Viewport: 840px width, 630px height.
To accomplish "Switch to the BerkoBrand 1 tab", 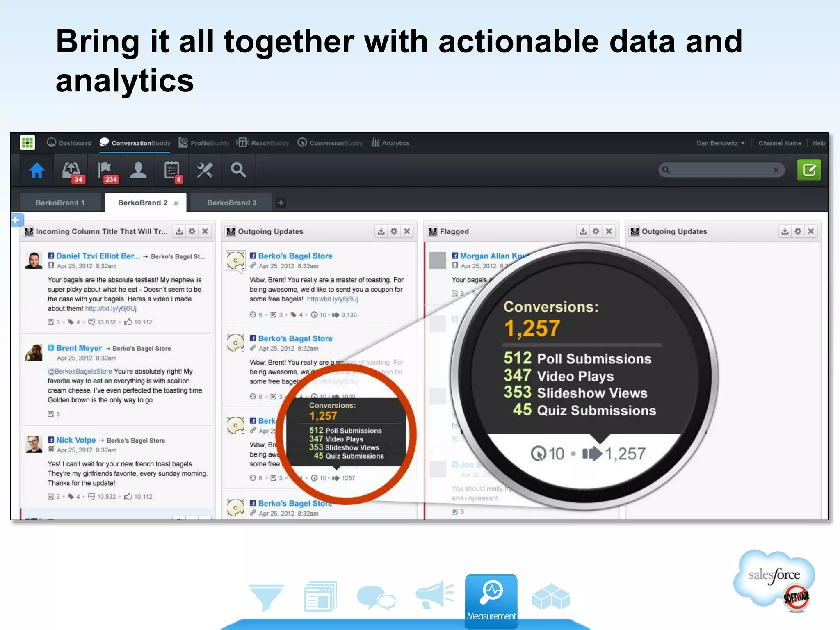I will click(60, 203).
